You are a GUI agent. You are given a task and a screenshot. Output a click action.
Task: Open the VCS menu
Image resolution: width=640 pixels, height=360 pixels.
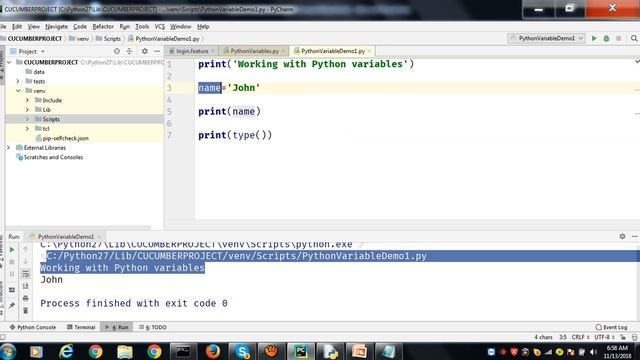[160, 27]
